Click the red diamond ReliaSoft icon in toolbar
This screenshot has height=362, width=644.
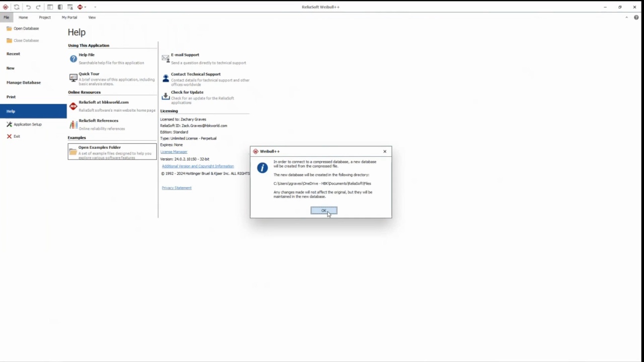(79, 7)
